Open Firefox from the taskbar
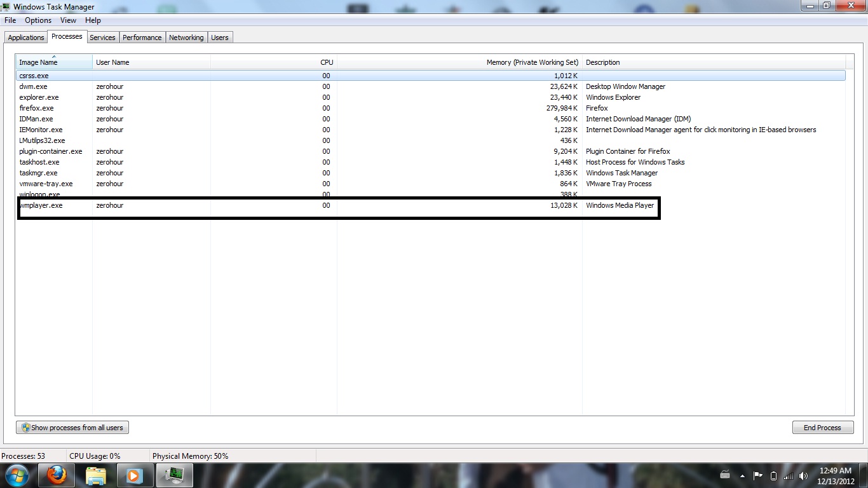Screen dimensions: 868x488 point(57,475)
